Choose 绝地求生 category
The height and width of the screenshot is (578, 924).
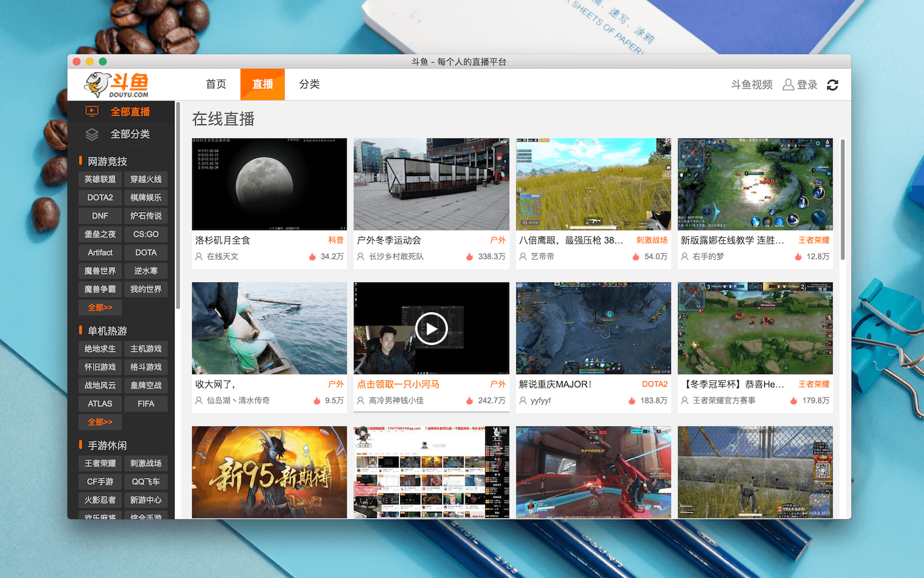coord(100,349)
